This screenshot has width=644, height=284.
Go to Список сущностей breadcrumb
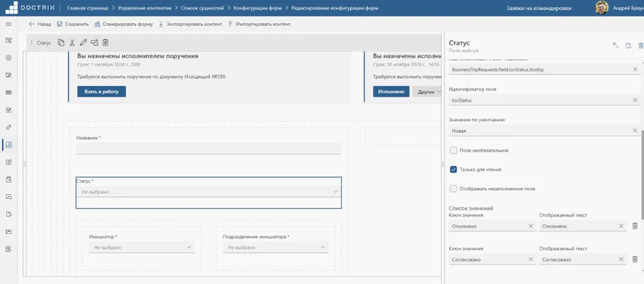[202, 8]
